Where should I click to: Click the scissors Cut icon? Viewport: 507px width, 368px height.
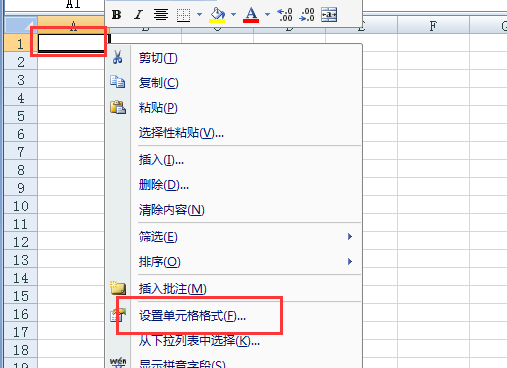(x=117, y=57)
